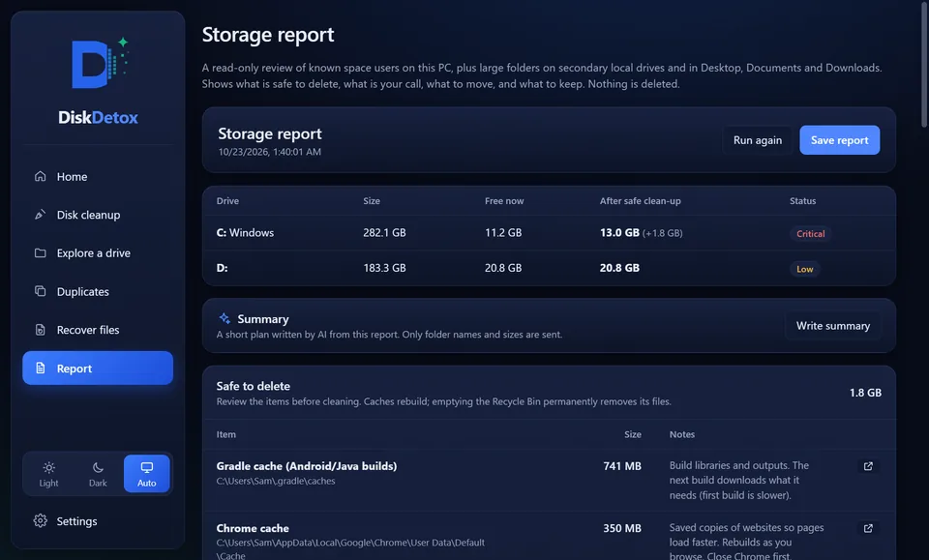Click the 183.3 GB size value
This screenshot has height=560, width=929.
(384, 268)
